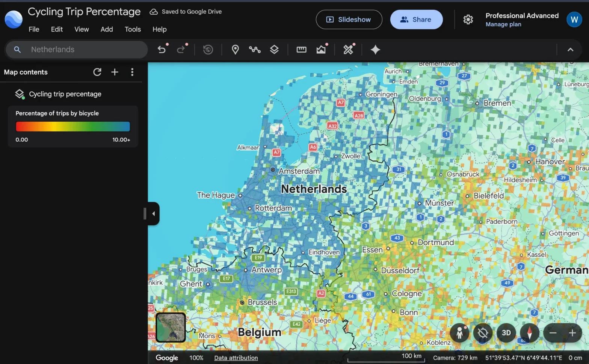Open the historical imagery clock icon

pyautogui.click(x=208, y=50)
